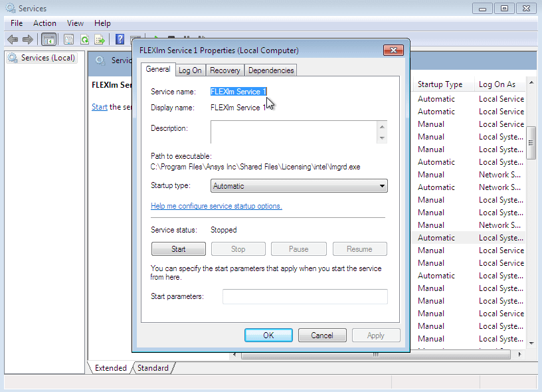Image resolution: width=542 pixels, height=392 pixels.
Task: Open the Startup type dropdown
Action: click(x=382, y=185)
